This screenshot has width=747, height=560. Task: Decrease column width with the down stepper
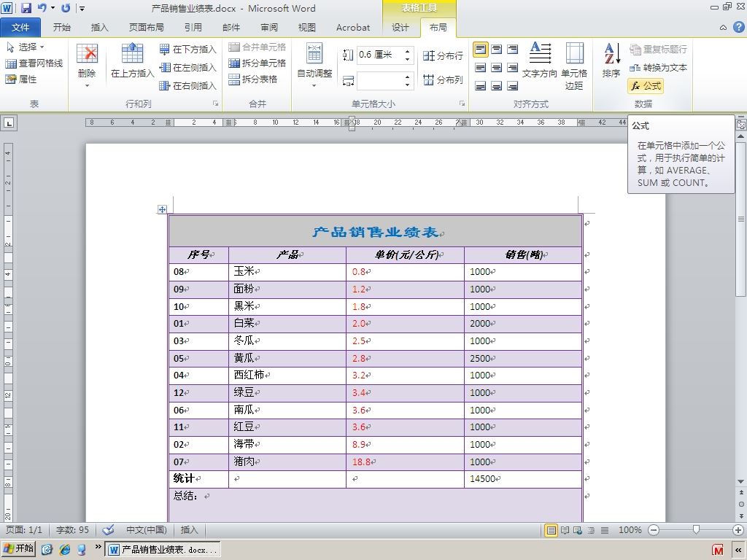407,85
